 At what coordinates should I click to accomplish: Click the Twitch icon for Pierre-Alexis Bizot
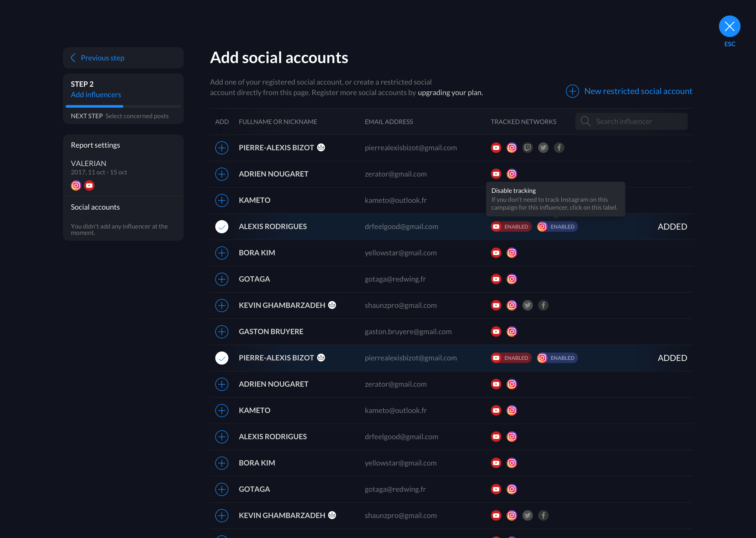[x=527, y=148]
